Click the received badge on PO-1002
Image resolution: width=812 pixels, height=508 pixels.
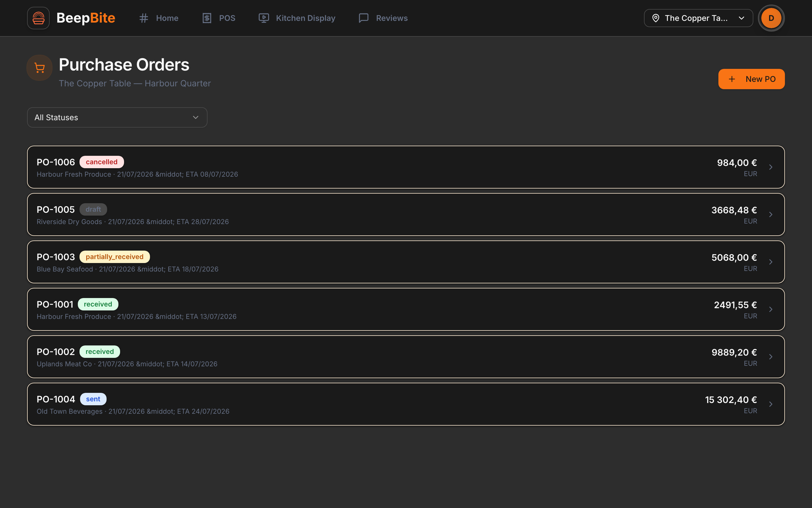100,351
